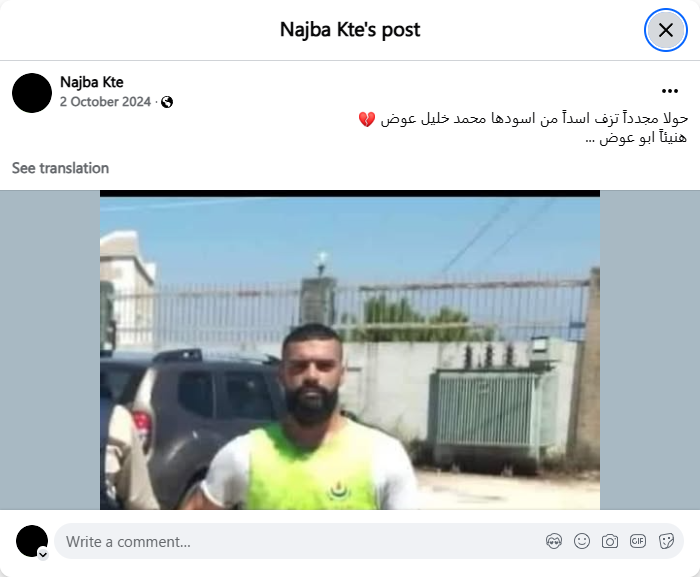This screenshot has height=577, width=700.
Task: Open the sticker picker icon
Action: pos(666,541)
